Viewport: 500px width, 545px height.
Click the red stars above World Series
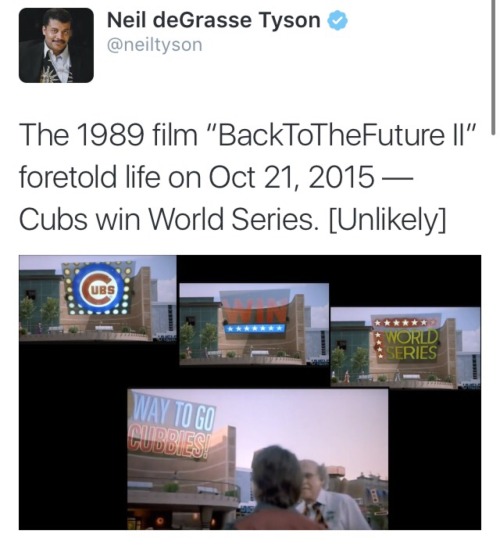click(x=400, y=322)
